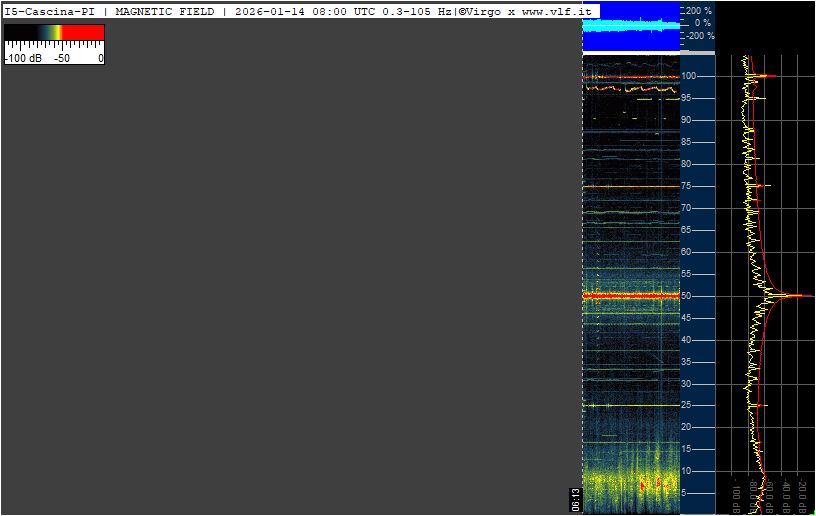Click the 0 % amplitude scale label
The width and height of the screenshot is (816, 516).
[703, 23]
